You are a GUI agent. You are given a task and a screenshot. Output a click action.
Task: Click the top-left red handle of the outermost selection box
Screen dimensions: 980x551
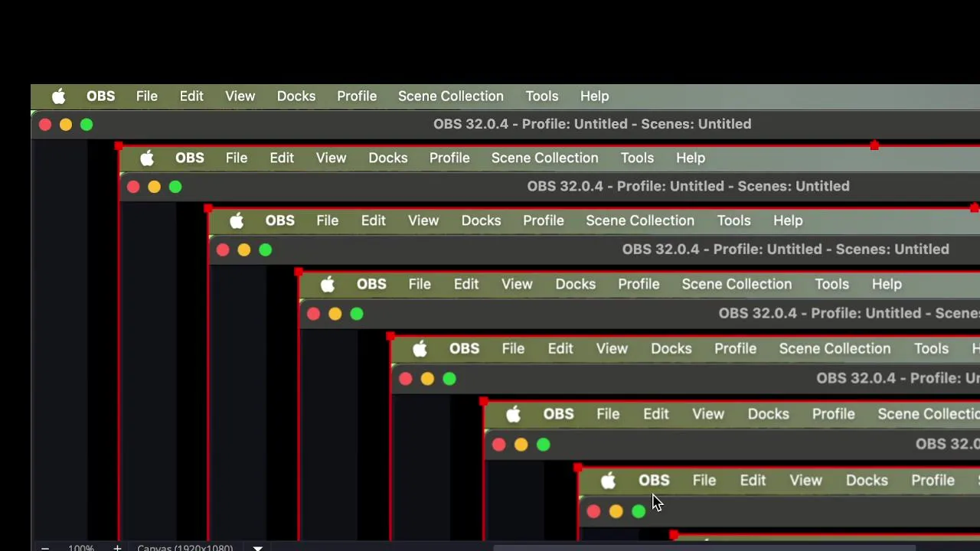pos(119,145)
